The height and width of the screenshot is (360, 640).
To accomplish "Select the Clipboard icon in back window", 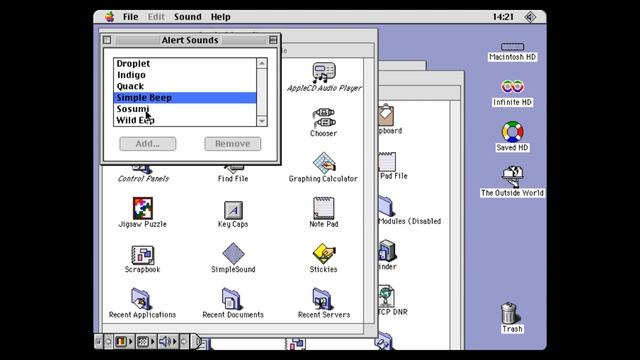I will point(386,115).
